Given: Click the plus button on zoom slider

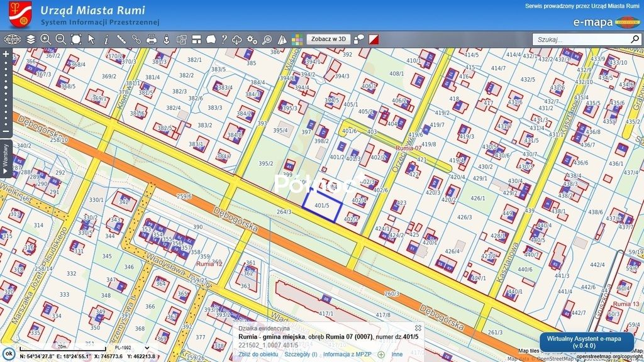Looking at the screenshot, I should pos(6,54).
